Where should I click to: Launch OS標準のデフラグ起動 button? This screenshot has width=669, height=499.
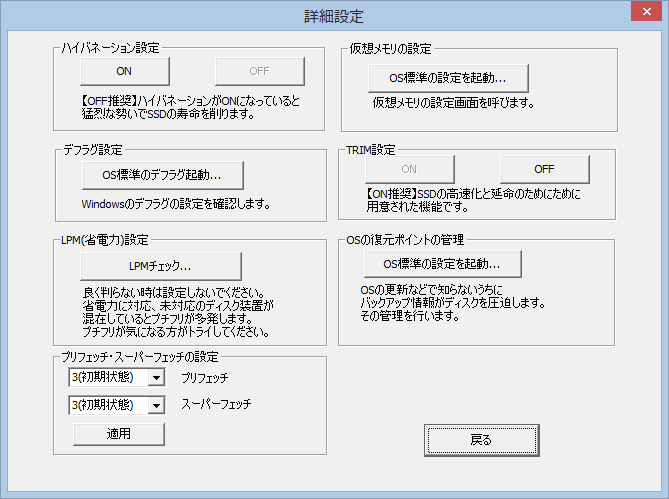(162, 174)
